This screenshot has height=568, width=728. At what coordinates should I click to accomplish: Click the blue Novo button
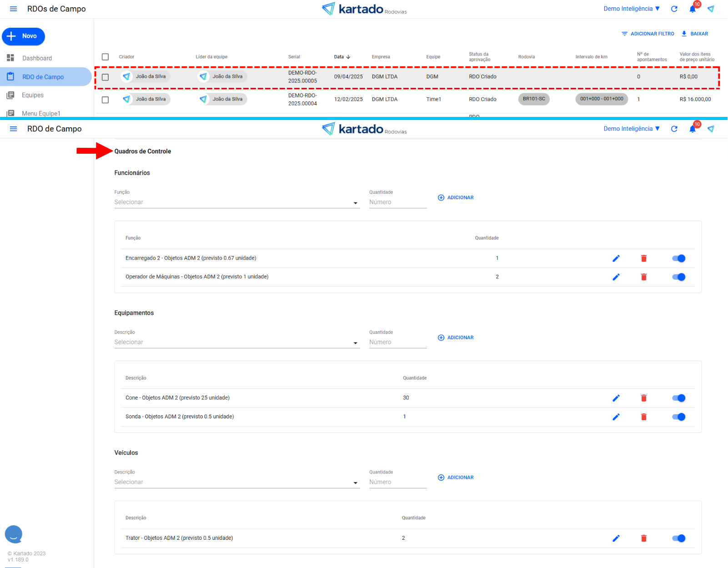(x=24, y=36)
